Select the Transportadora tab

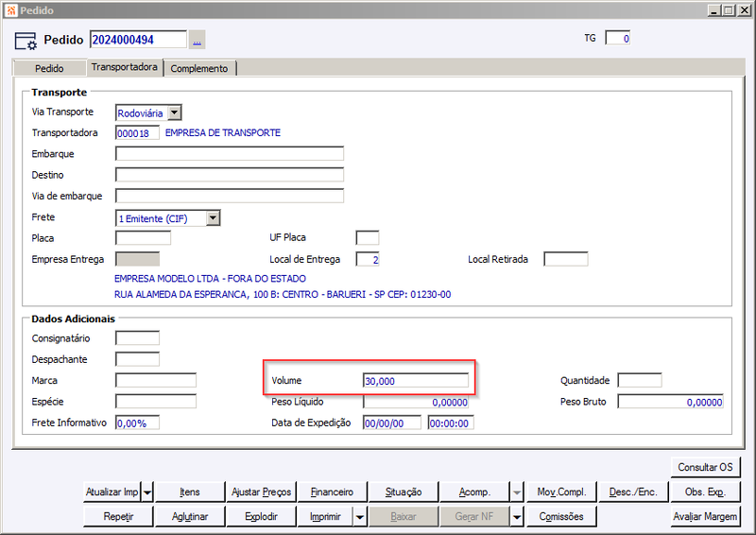[125, 67]
